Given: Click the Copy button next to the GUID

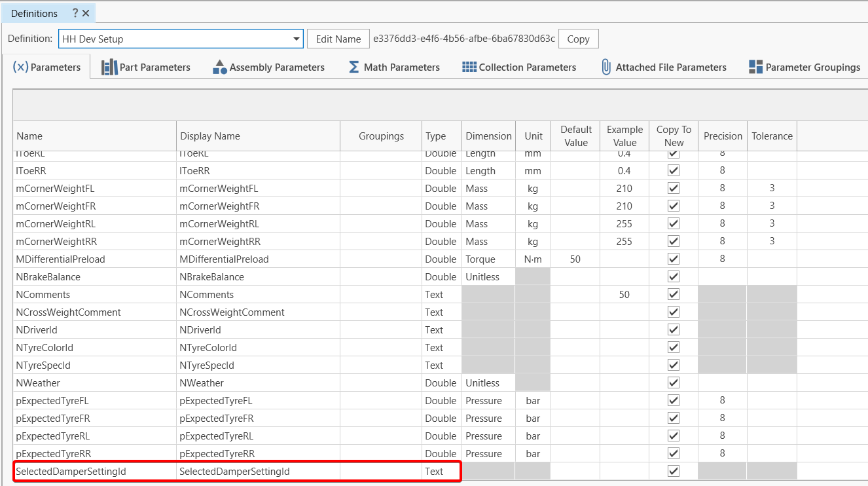Looking at the screenshot, I should tap(578, 39).
